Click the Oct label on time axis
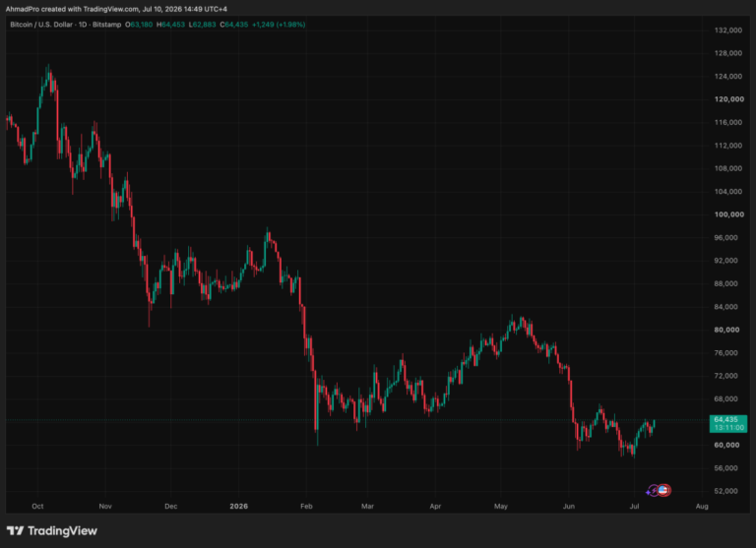Screen dimensions: 756x548 pyautogui.click(x=37, y=506)
